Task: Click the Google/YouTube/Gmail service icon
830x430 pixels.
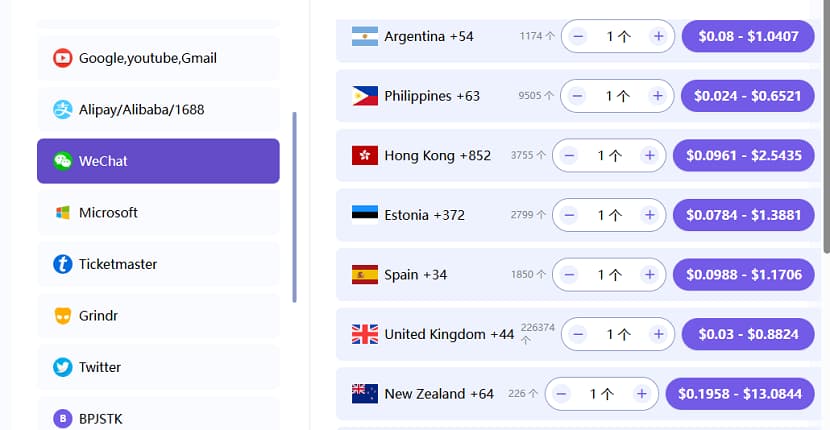Action: coord(63,58)
